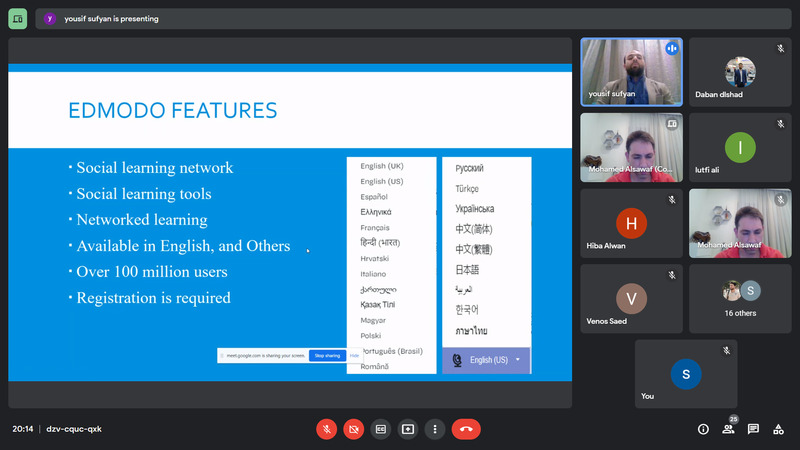Show the participants list with 25 badge

pyautogui.click(x=729, y=429)
